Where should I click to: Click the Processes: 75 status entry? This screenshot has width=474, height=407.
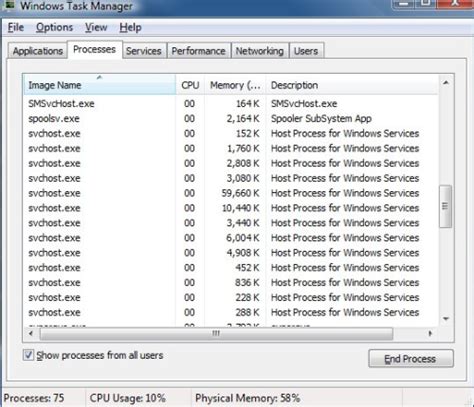click(x=34, y=398)
